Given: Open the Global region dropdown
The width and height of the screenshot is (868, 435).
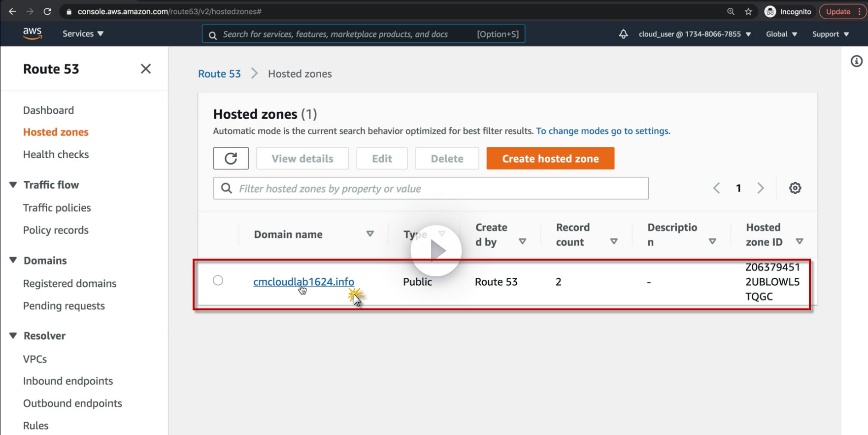Looking at the screenshot, I should [781, 34].
